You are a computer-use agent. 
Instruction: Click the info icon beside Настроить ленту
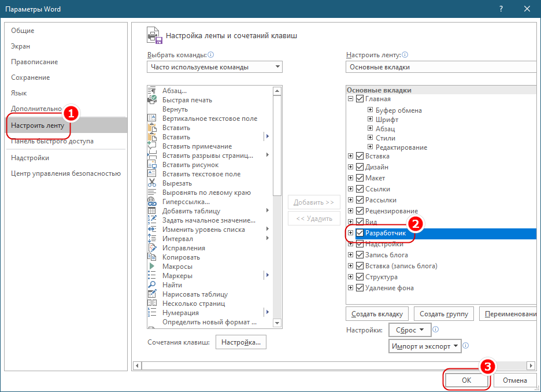405,55
